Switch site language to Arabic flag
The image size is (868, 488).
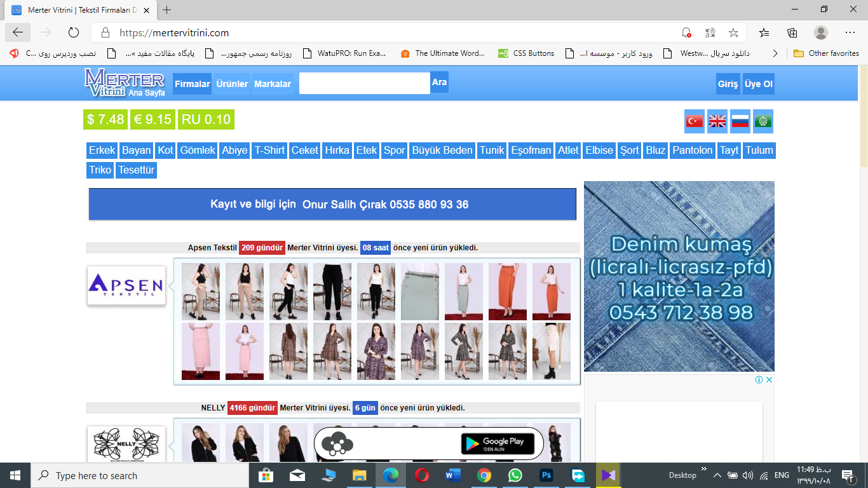tap(763, 121)
